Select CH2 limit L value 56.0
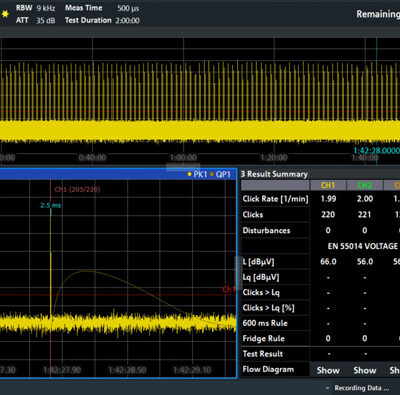 [365, 262]
